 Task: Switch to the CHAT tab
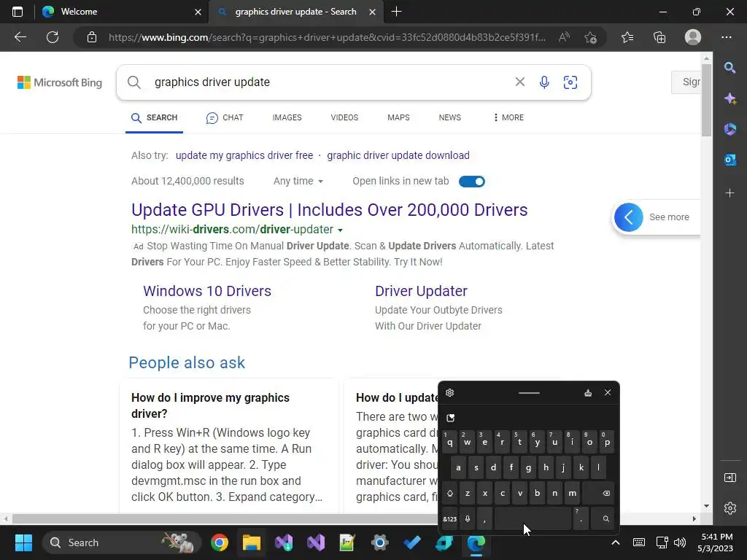[225, 117]
